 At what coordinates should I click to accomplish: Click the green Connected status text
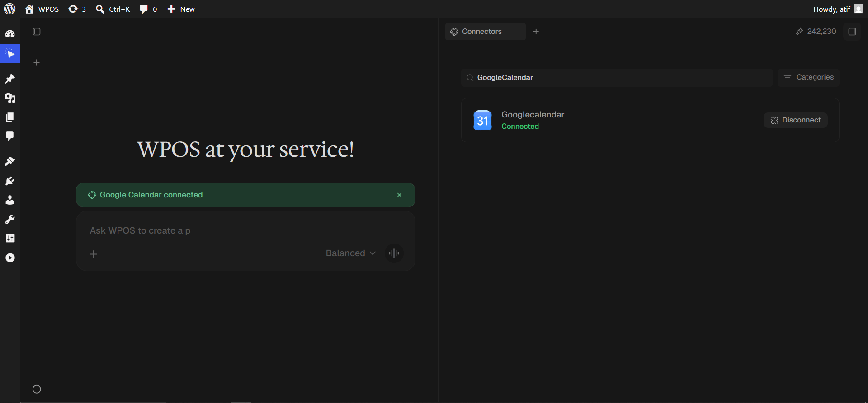[520, 127]
